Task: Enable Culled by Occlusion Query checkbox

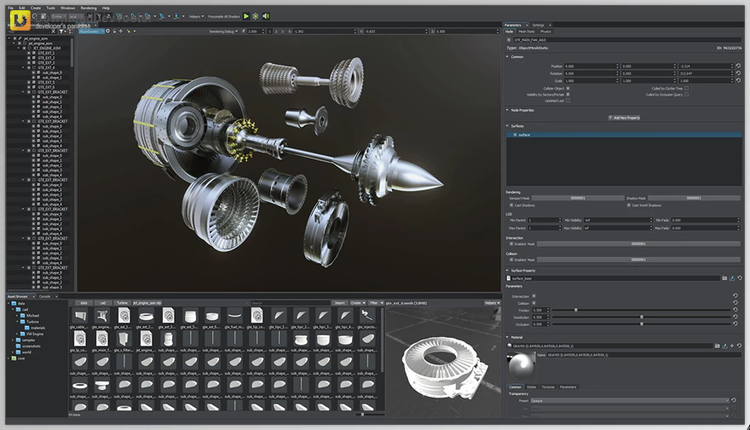Action: click(686, 94)
